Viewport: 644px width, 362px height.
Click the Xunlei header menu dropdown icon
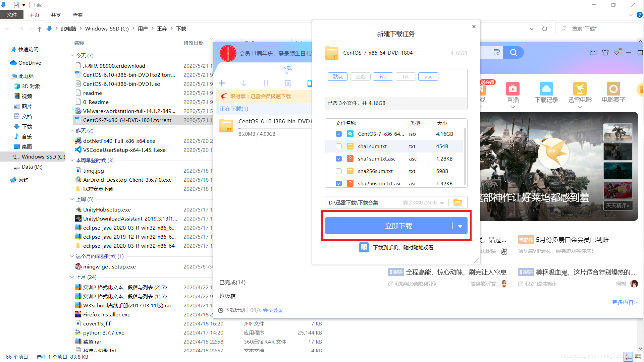point(617,53)
